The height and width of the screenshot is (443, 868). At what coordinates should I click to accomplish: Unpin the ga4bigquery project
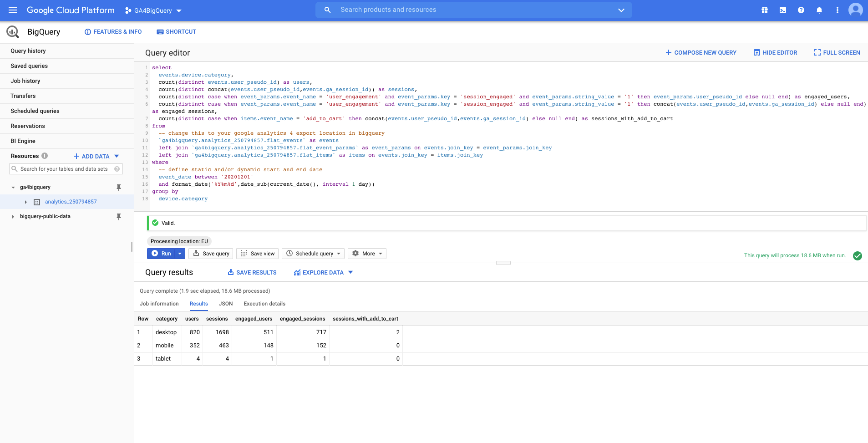click(x=118, y=187)
